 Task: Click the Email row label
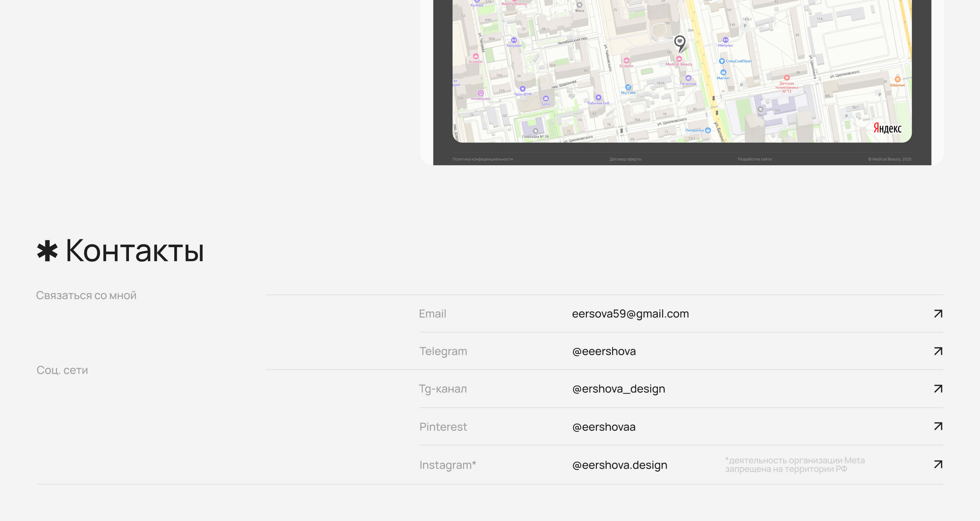tap(432, 314)
